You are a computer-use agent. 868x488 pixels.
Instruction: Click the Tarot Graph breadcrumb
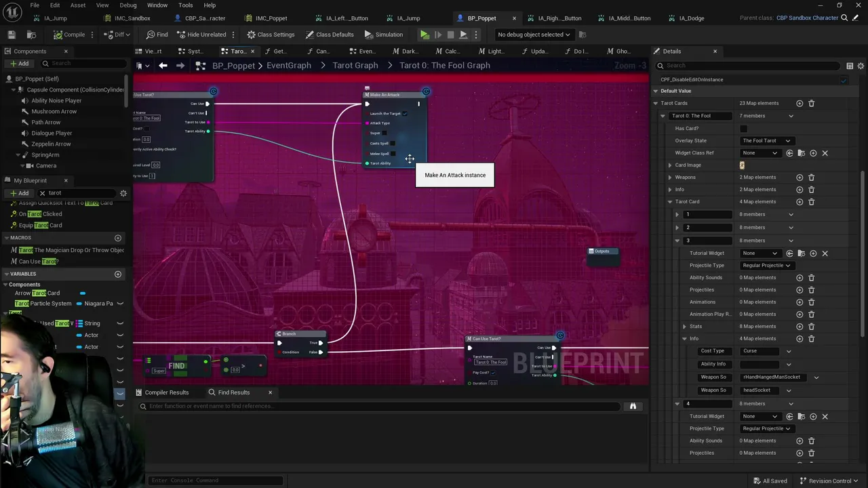pos(355,66)
